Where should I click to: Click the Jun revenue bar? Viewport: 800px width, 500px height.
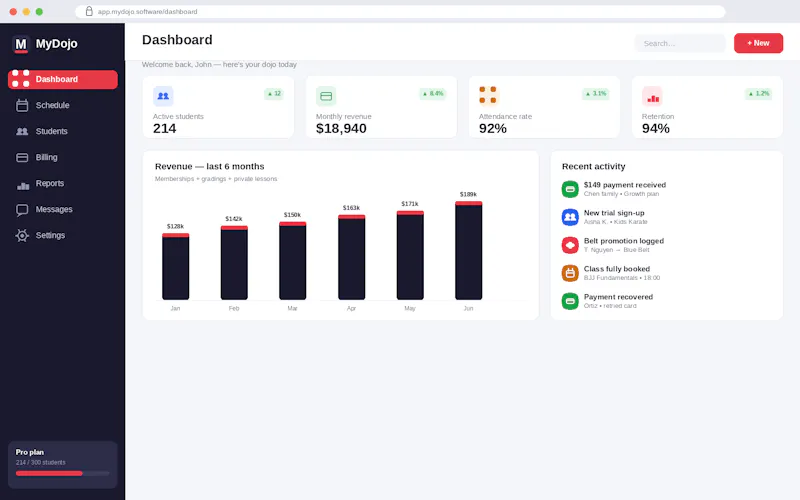tap(468, 251)
